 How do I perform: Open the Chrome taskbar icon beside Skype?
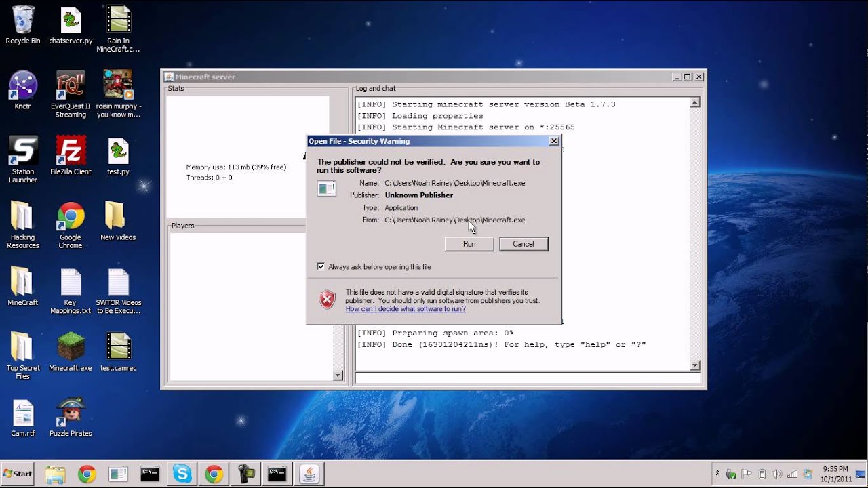214,474
